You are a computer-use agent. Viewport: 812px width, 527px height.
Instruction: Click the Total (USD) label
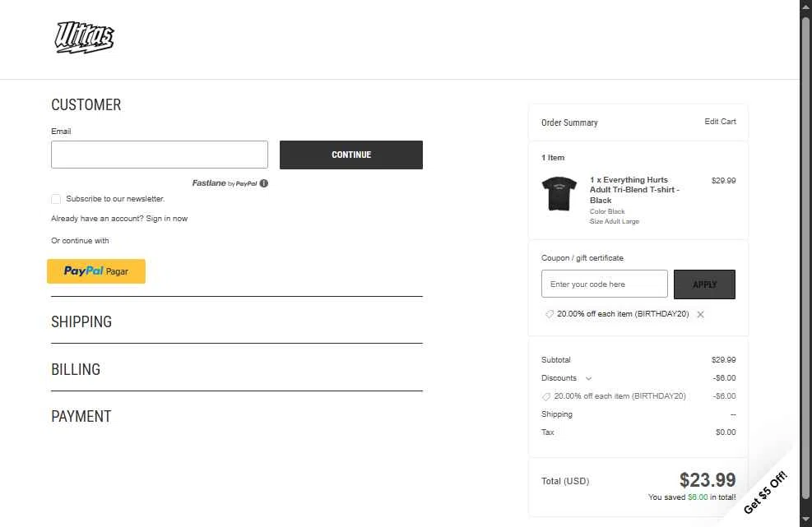click(x=565, y=481)
